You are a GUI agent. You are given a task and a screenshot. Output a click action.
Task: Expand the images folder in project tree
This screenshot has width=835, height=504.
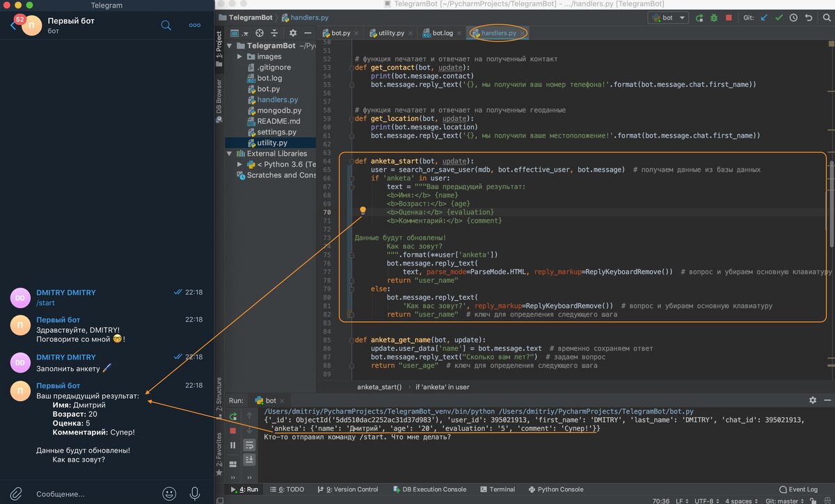point(239,57)
